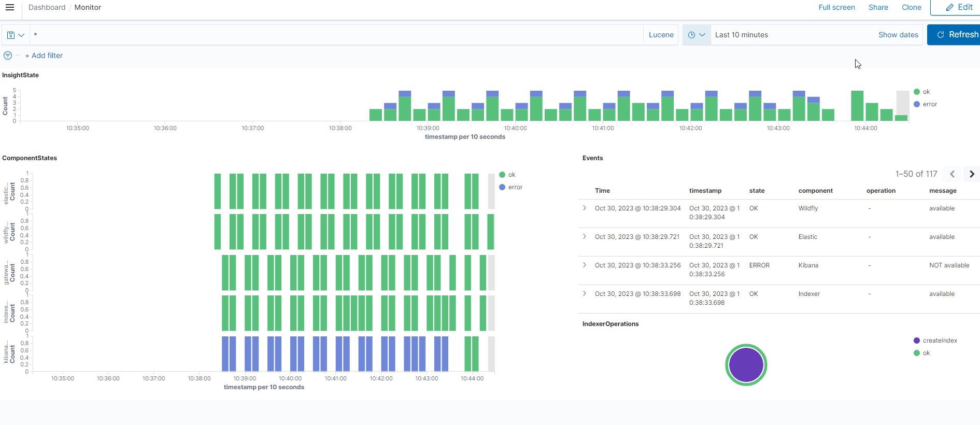This screenshot has width=980, height=425.
Task: Open Full screen mode
Action: tap(836, 7)
